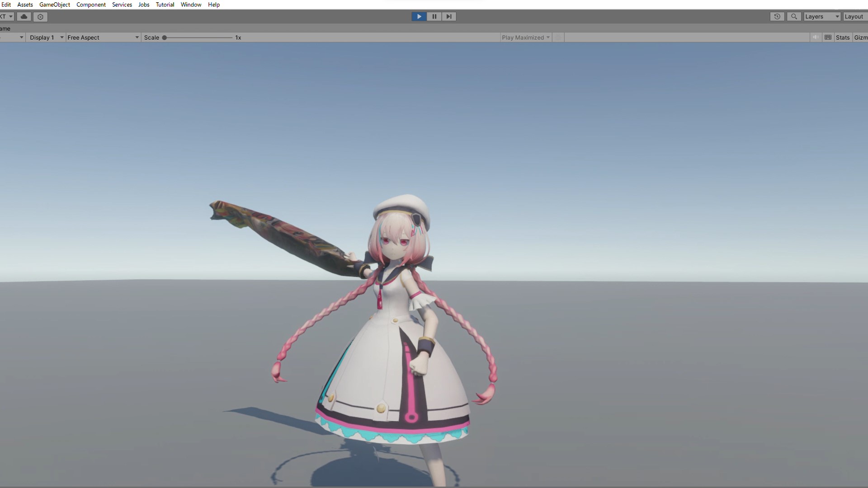The image size is (868, 488).
Task: Toggle on-screen keyboard input icon
Action: pyautogui.click(x=827, y=37)
